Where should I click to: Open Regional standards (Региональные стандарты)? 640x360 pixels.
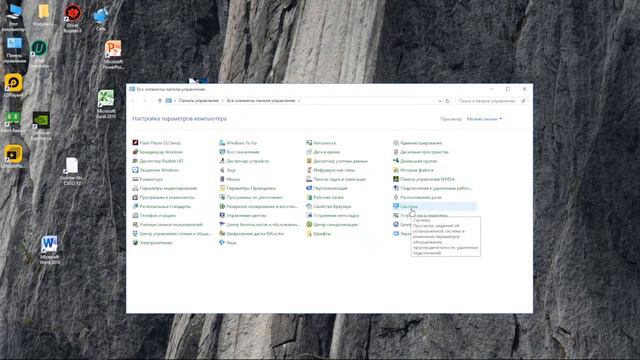[162, 206]
